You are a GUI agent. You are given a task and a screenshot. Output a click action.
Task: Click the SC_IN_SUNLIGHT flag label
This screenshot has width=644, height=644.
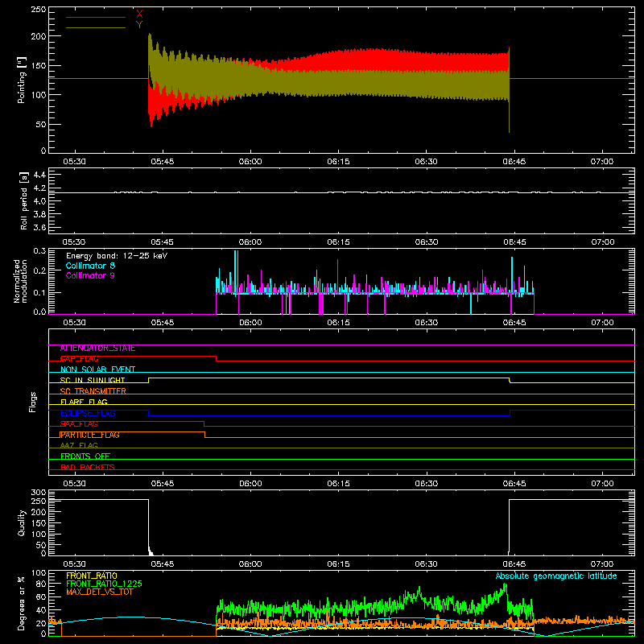click(x=93, y=380)
